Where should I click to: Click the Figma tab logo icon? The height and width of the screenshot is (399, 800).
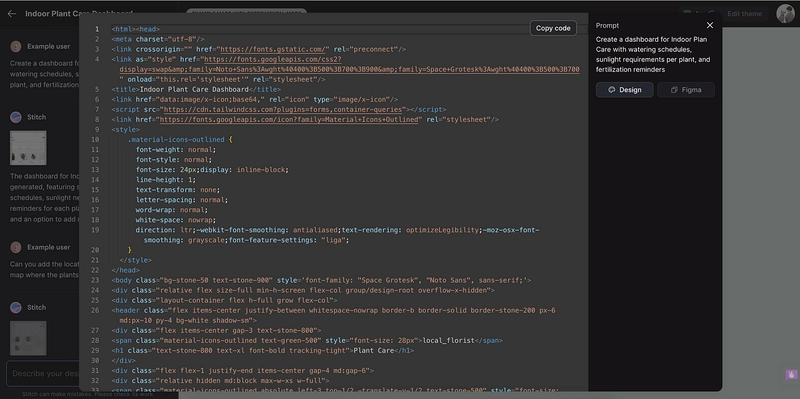[674, 90]
